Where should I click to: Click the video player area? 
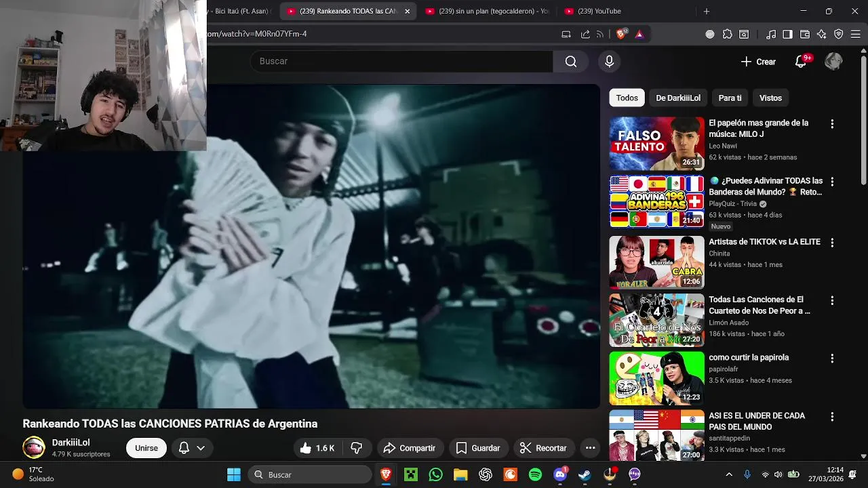pyautogui.click(x=311, y=246)
